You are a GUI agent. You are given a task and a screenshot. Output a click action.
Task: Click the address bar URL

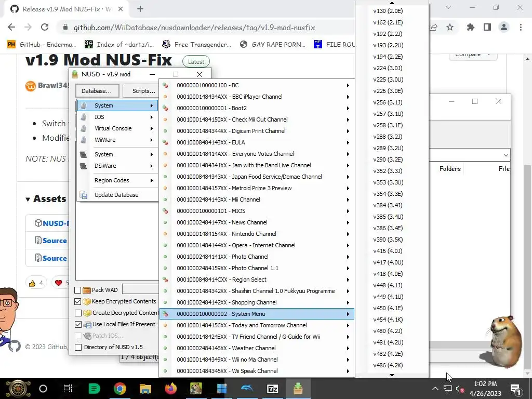click(194, 28)
